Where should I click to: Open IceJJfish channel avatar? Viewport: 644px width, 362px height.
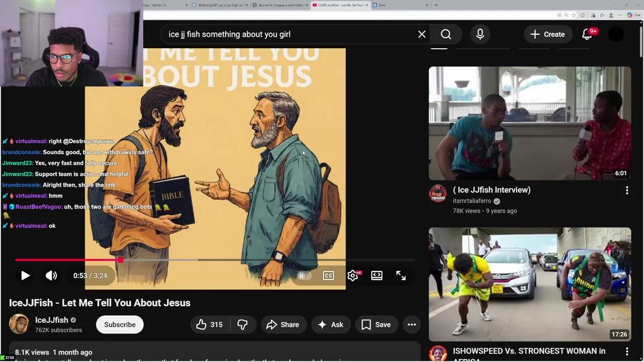click(19, 324)
